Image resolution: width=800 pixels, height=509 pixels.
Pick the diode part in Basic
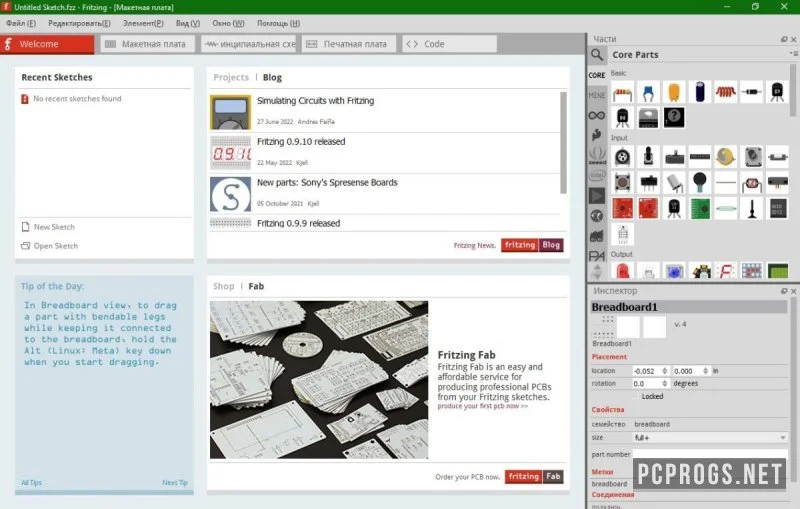751,92
